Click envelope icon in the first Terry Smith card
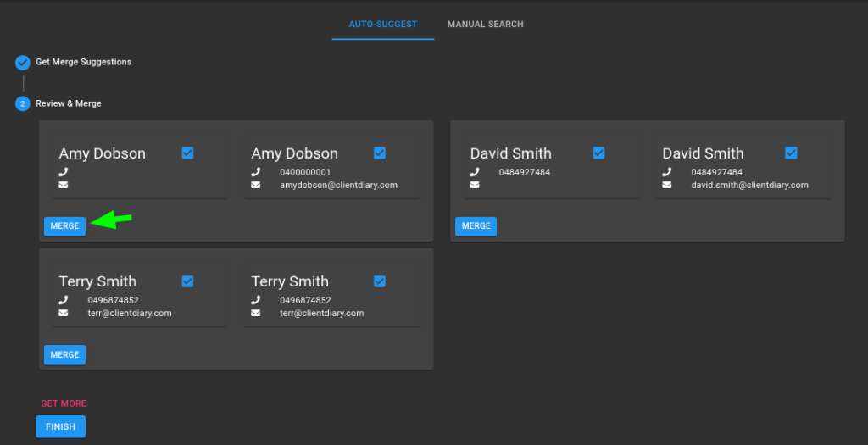 64,314
